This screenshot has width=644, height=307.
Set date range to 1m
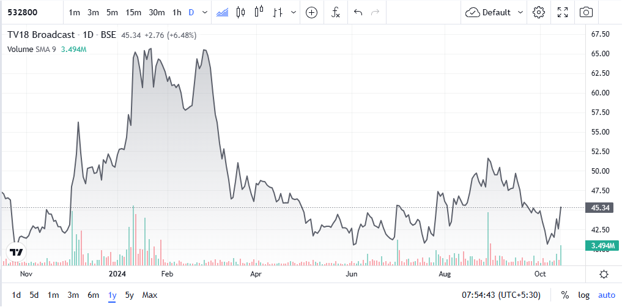(x=53, y=295)
